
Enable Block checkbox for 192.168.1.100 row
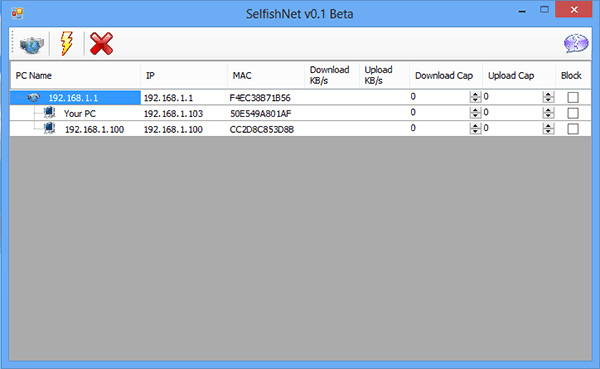(x=573, y=129)
